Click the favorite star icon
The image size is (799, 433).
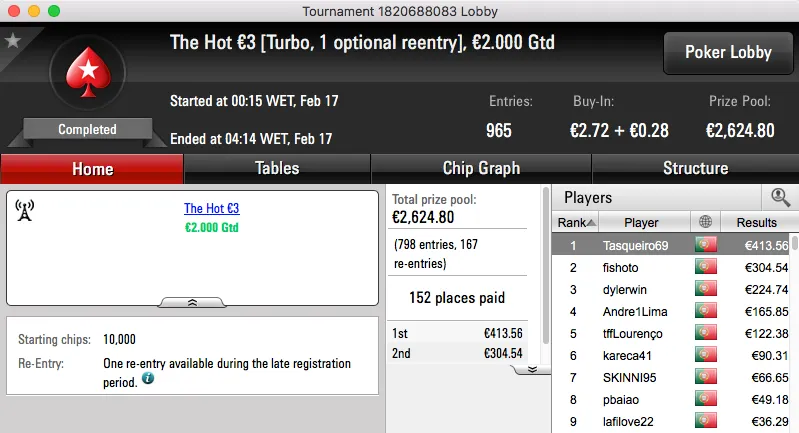(x=13, y=41)
